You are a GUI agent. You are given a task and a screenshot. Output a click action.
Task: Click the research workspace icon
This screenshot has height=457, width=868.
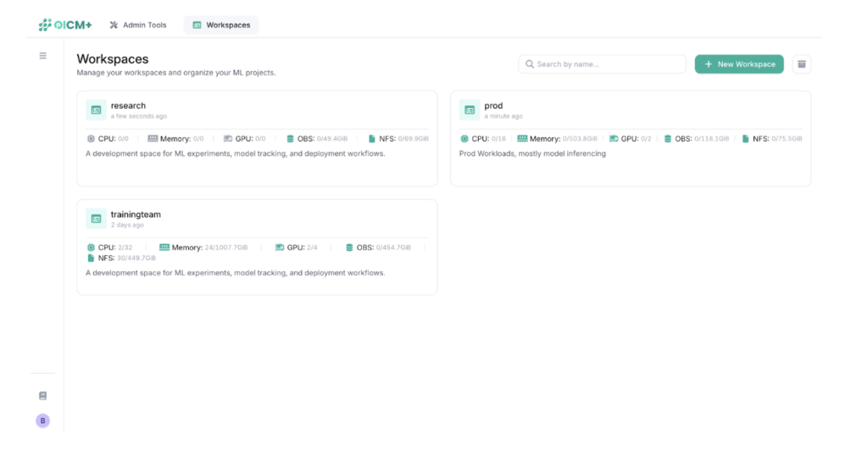point(96,110)
